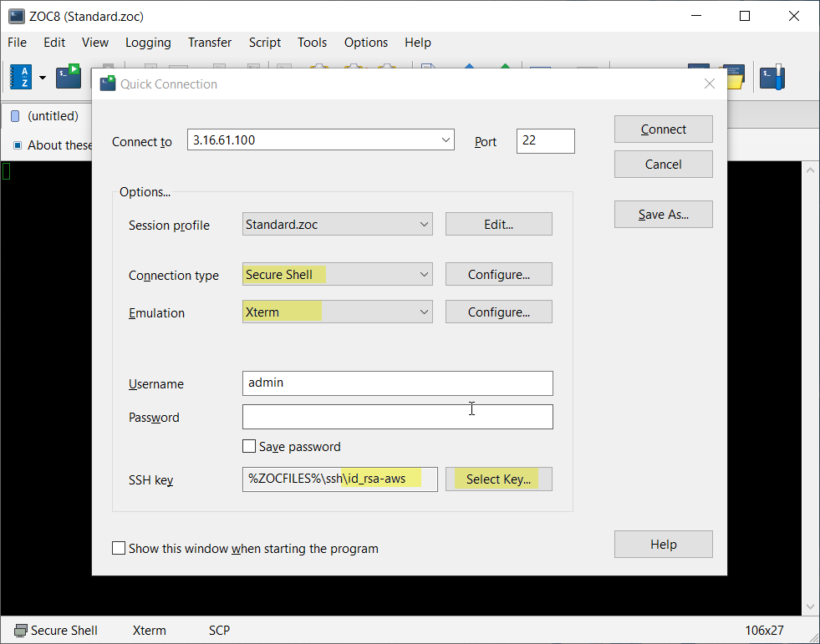This screenshot has width=820, height=644.
Task: Click the empty Password field
Action: pos(397,417)
